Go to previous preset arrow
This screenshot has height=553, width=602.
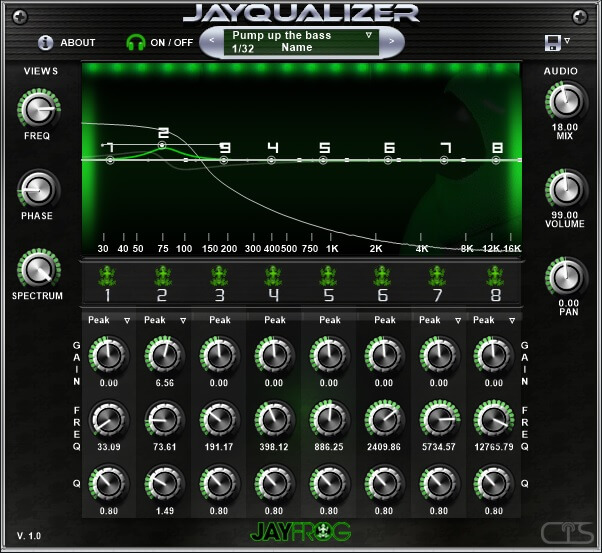pos(212,40)
